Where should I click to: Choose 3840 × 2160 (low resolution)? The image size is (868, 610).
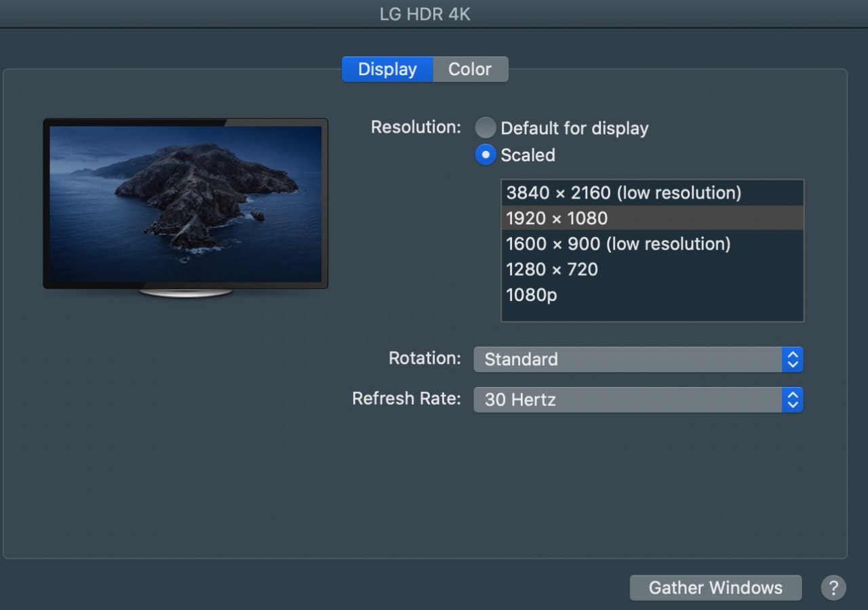[x=652, y=193]
